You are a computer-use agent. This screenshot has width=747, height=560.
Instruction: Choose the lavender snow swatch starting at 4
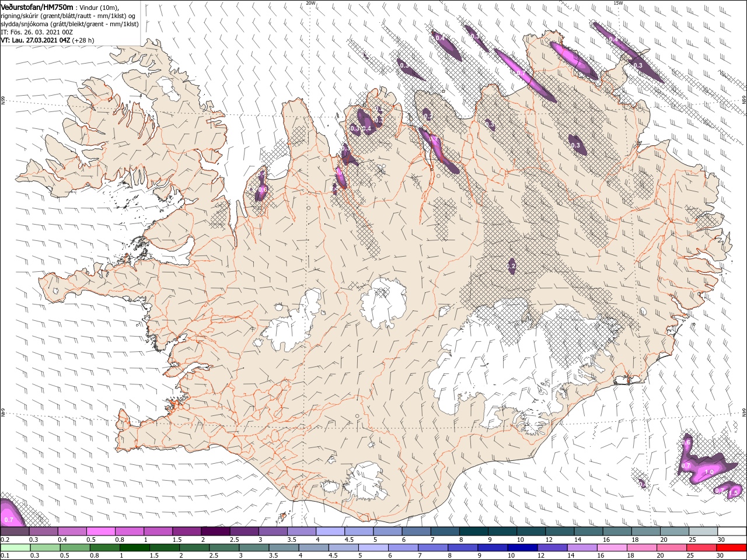click(x=330, y=531)
